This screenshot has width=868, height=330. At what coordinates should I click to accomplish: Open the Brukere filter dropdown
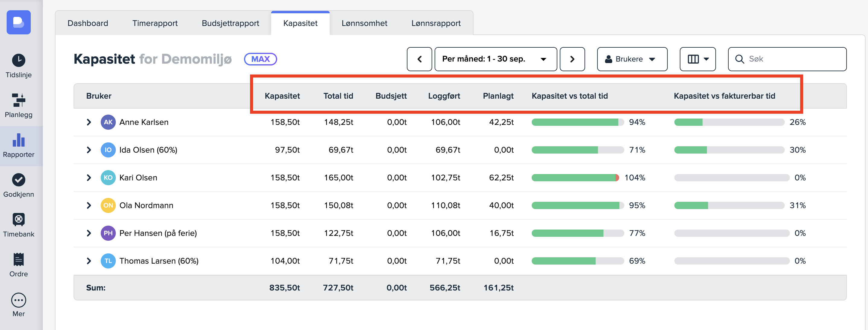click(632, 59)
